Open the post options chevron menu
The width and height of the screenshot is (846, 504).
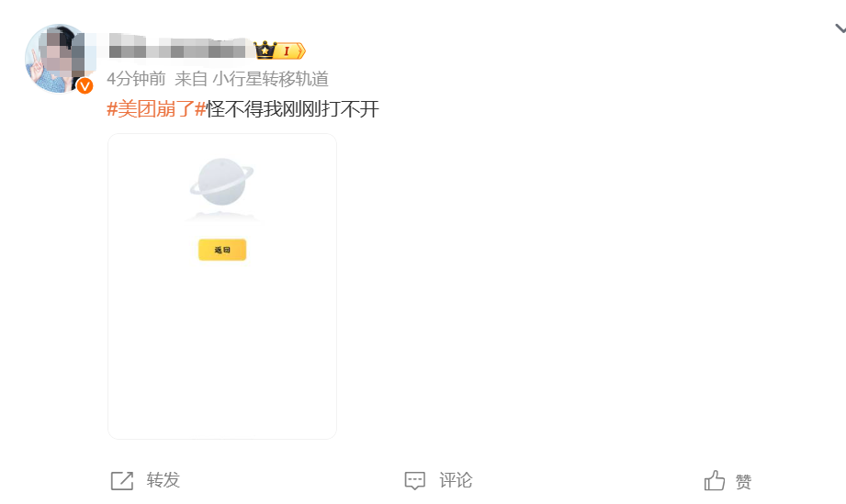tap(840, 28)
